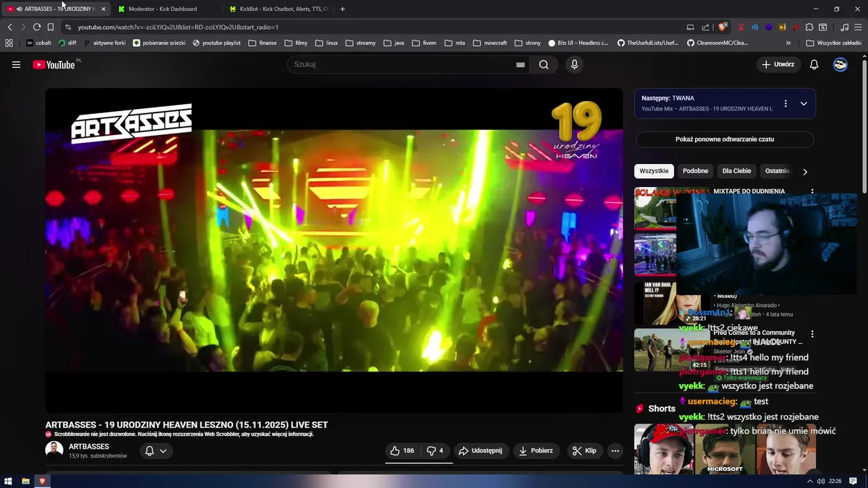Click the taskbar volume speaker icon
Image resolution: width=868 pixels, height=488 pixels.
[x=821, y=481]
